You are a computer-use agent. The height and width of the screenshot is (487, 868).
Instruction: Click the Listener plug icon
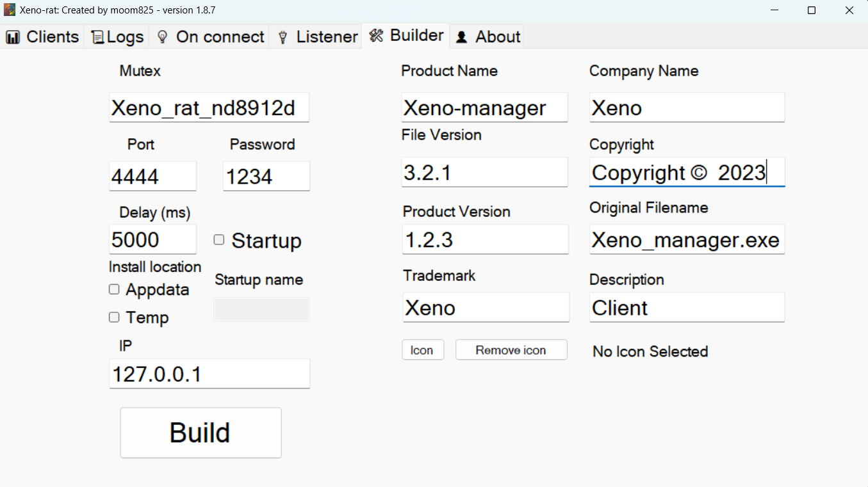coord(282,36)
